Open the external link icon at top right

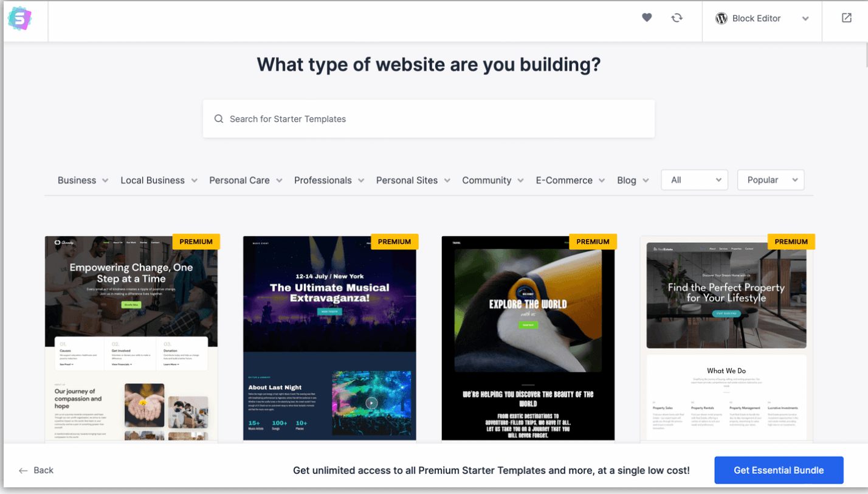click(x=847, y=18)
